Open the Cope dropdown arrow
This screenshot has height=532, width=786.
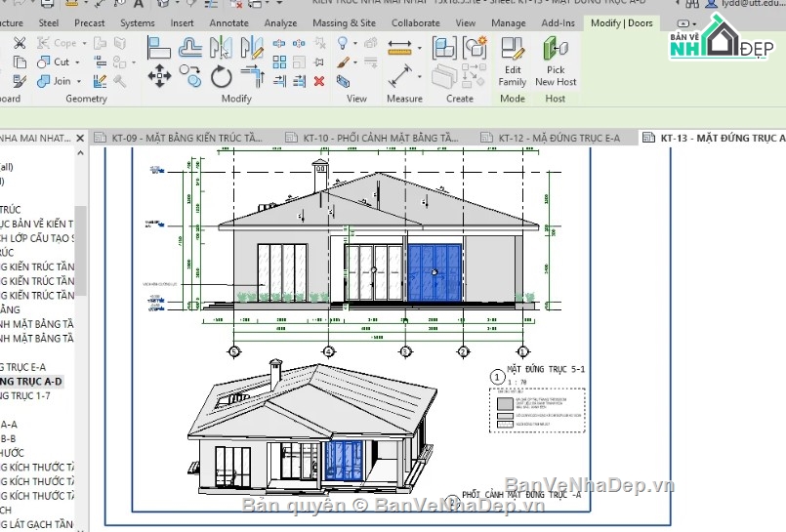coord(84,44)
